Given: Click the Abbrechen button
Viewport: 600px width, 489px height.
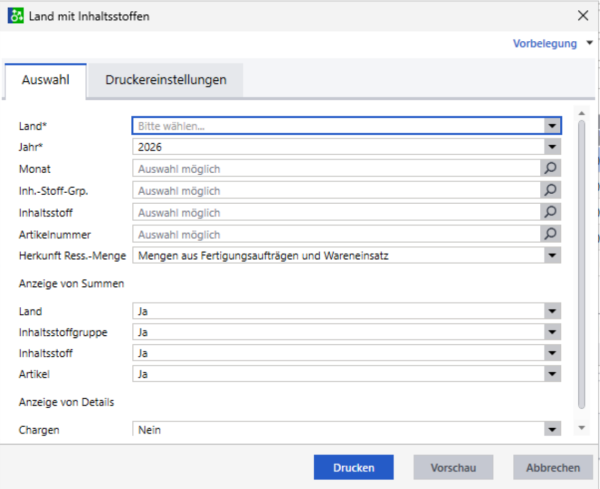Looking at the screenshot, I should [x=553, y=468].
